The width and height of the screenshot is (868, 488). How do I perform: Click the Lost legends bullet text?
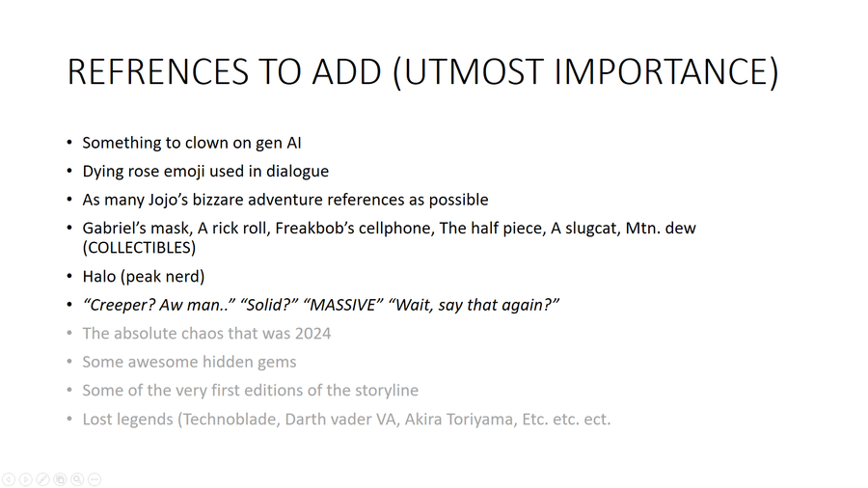[x=346, y=420]
